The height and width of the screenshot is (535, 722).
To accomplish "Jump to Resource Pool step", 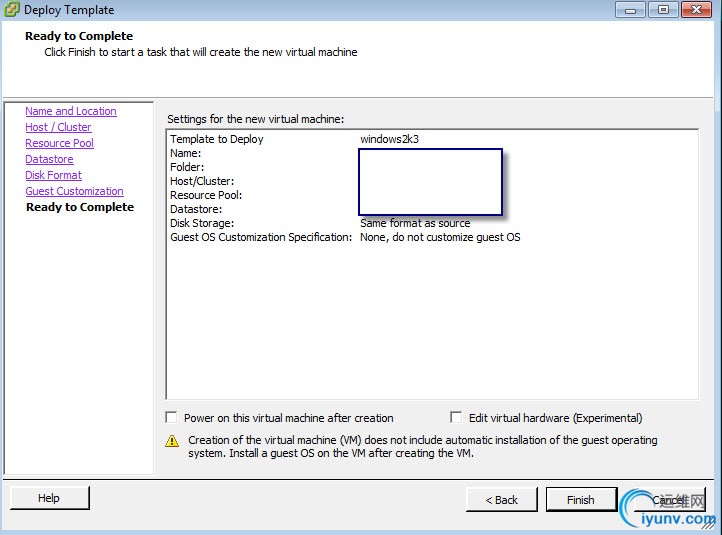I will pos(59,143).
